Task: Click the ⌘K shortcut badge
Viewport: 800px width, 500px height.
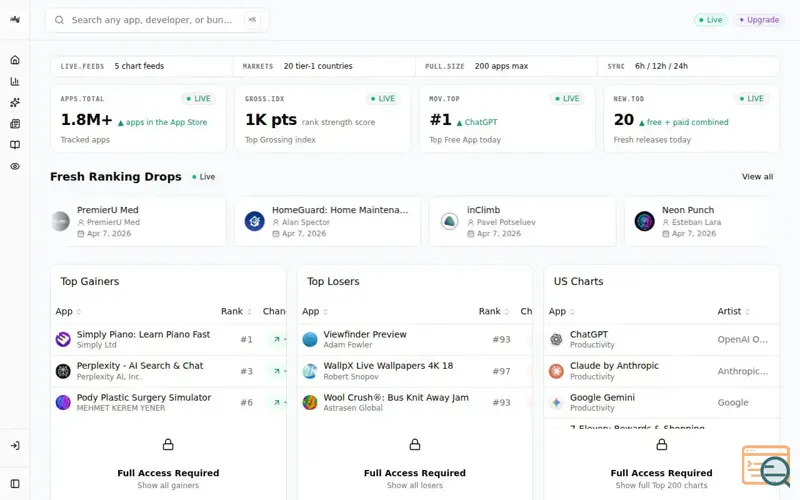Action: click(252, 20)
